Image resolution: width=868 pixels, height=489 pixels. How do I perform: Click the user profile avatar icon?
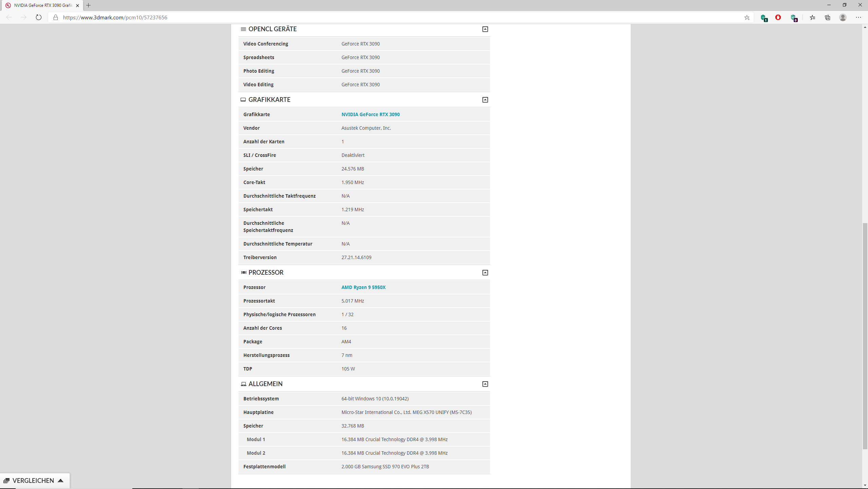(843, 17)
